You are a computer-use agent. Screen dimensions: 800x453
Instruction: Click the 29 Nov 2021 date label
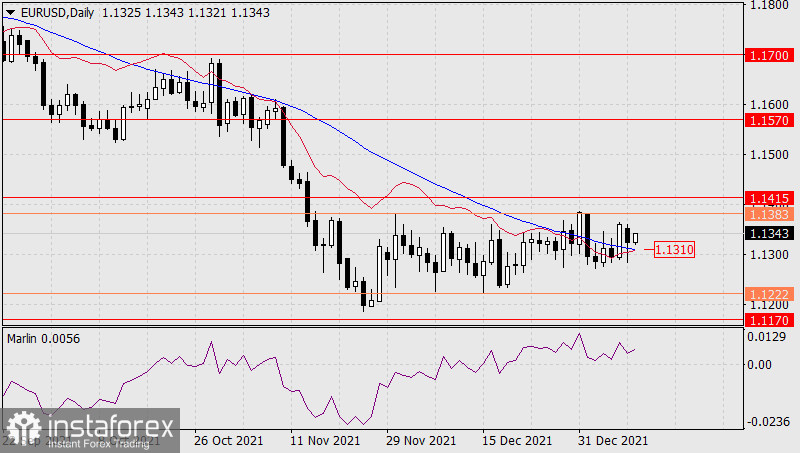(421, 440)
